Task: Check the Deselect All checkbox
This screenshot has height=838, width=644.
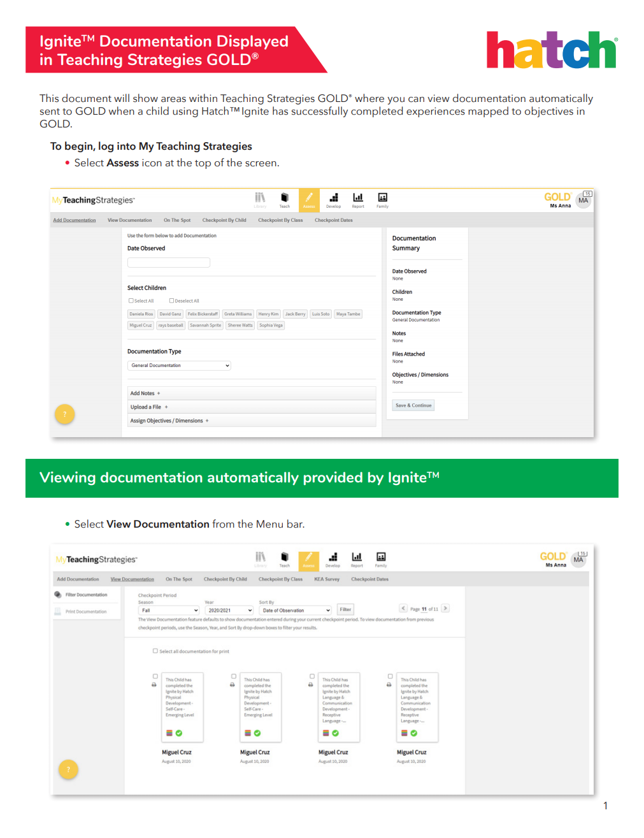Action: click(x=171, y=301)
